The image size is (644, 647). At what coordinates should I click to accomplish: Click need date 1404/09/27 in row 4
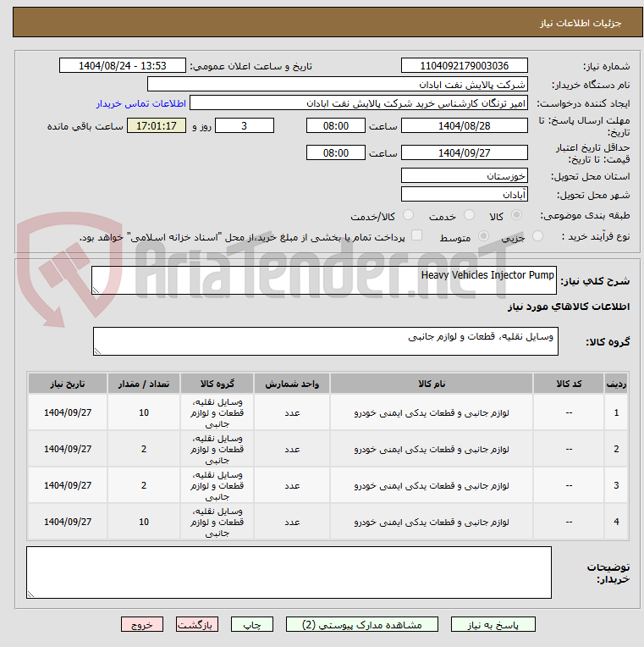68,522
